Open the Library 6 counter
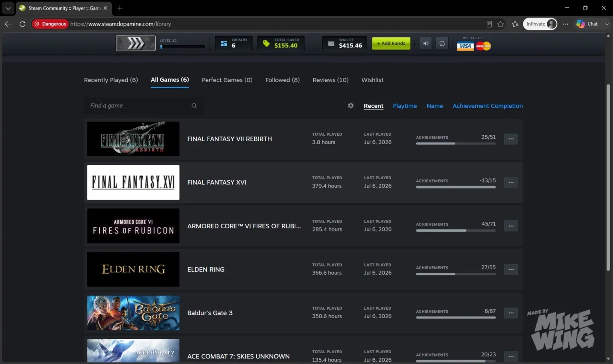The height and width of the screenshot is (364, 613). (233, 43)
